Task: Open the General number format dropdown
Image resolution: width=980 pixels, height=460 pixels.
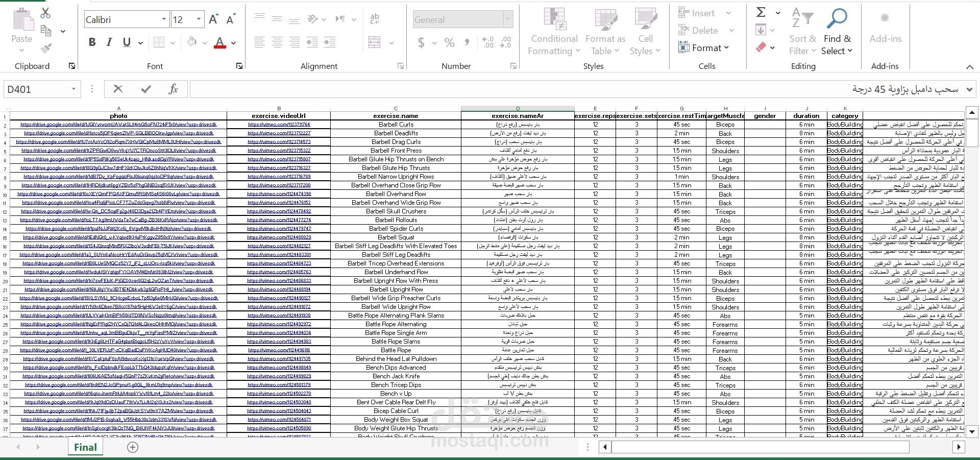Action: (x=507, y=19)
